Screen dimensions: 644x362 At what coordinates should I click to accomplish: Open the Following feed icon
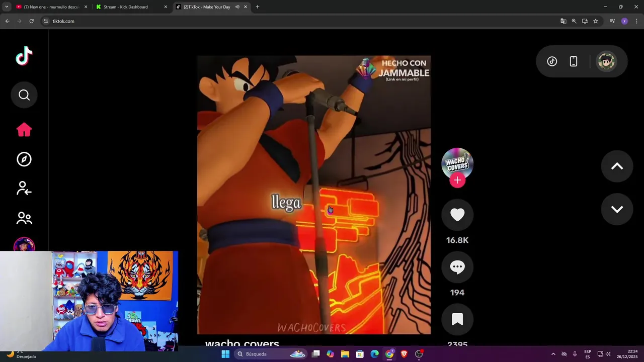[x=24, y=189]
